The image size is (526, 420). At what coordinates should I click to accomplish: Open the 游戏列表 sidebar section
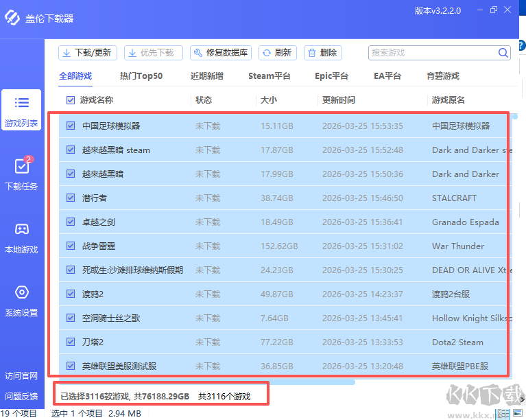(x=21, y=110)
